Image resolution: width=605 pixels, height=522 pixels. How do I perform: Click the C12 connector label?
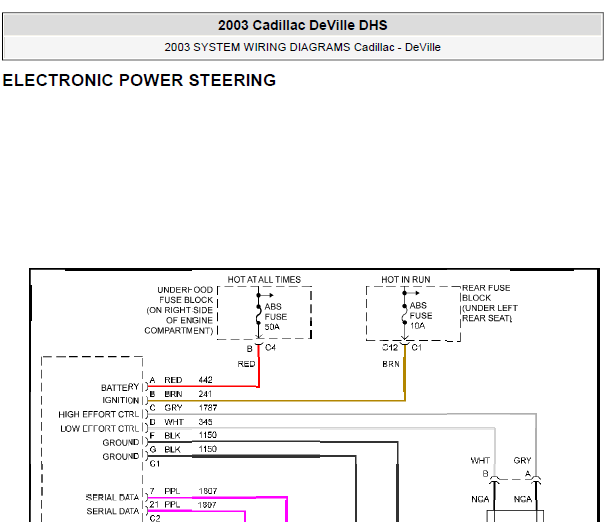coord(390,348)
